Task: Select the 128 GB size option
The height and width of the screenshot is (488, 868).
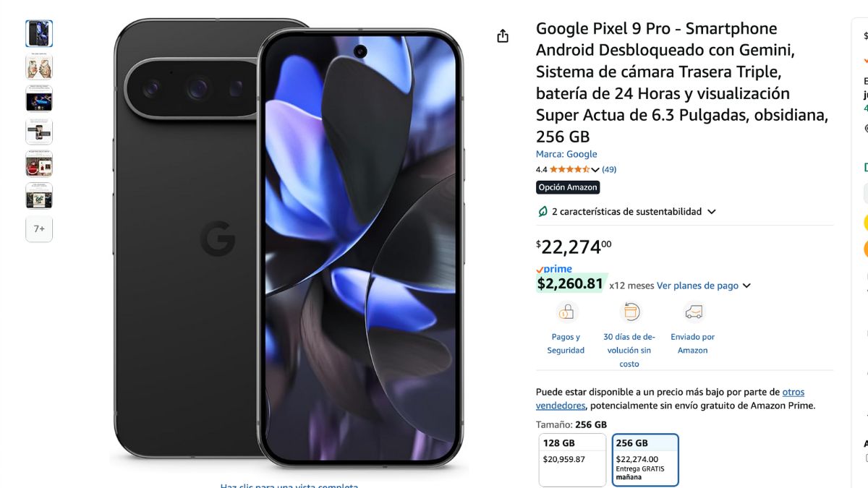Action: 572,460
